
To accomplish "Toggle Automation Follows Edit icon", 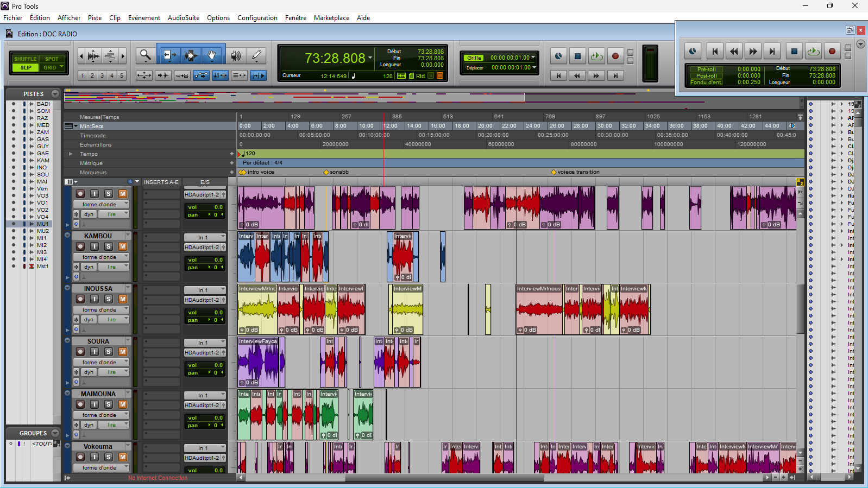I will click(x=201, y=75).
